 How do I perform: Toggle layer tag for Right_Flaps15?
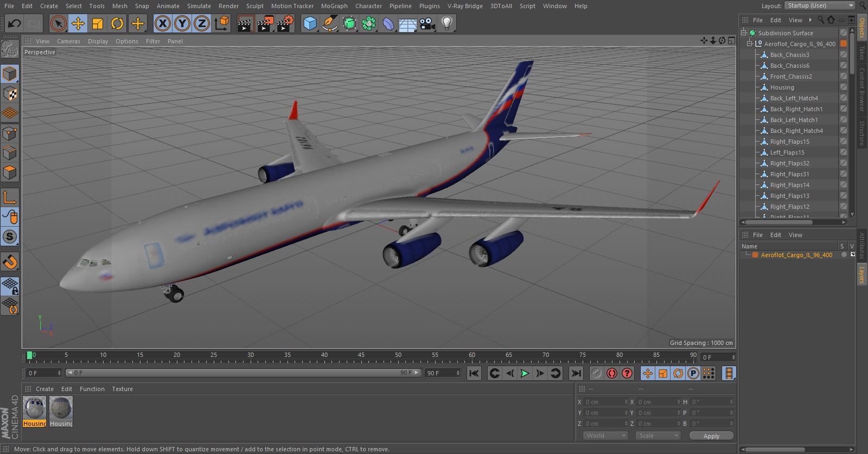[x=844, y=142]
